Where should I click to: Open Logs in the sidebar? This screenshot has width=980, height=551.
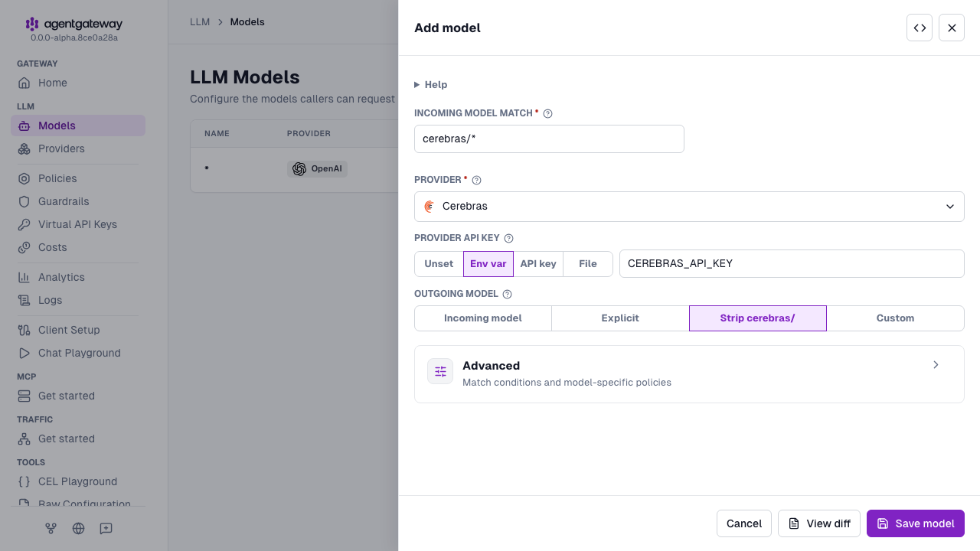pos(78,300)
